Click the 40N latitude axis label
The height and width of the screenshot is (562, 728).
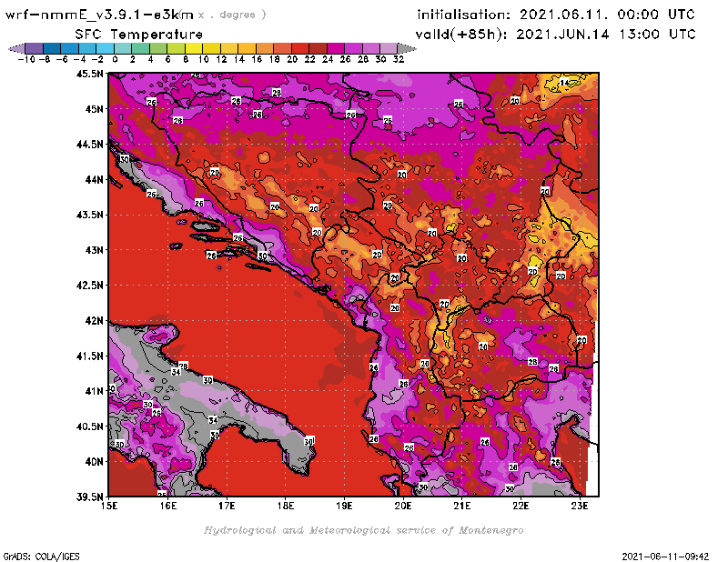click(94, 462)
